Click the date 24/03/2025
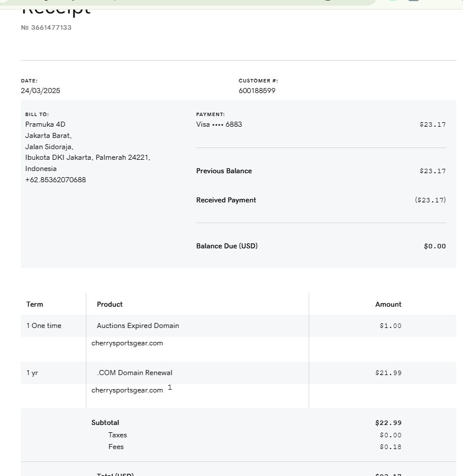Viewport: 463px width, 476px height. [40, 91]
